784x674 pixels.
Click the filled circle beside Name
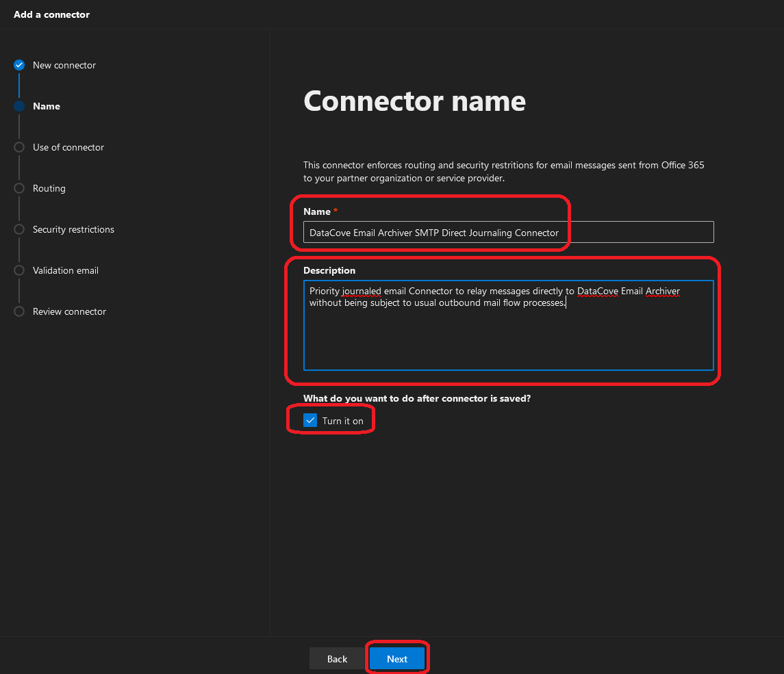coord(19,106)
